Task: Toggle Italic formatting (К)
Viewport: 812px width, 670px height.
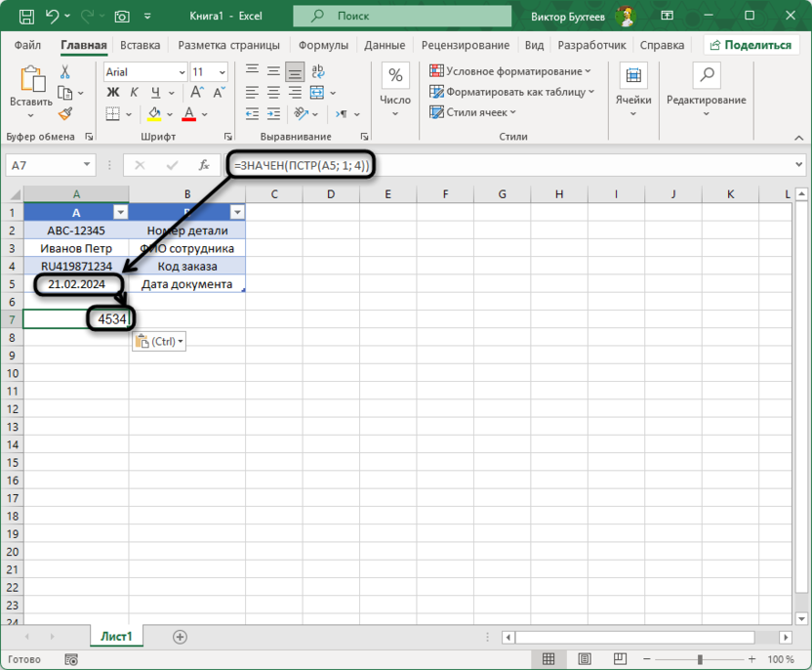Action: click(x=128, y=114)
